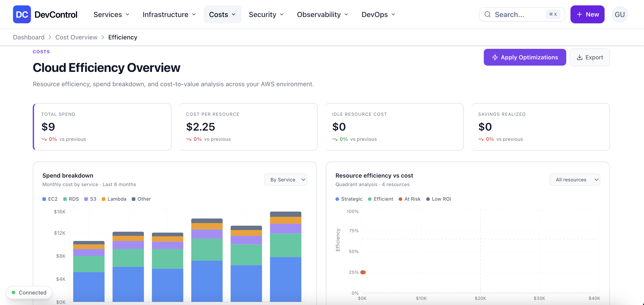Image resolution: width=644 pixels, height=305 pixels.
Task: Open the Services menu
Action: (111, 15)
